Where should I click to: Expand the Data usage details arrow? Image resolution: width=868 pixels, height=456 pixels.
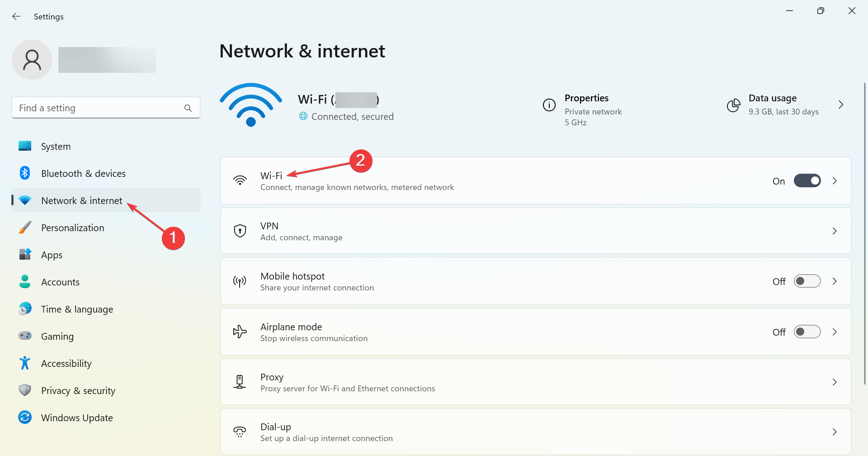(840, 104)
